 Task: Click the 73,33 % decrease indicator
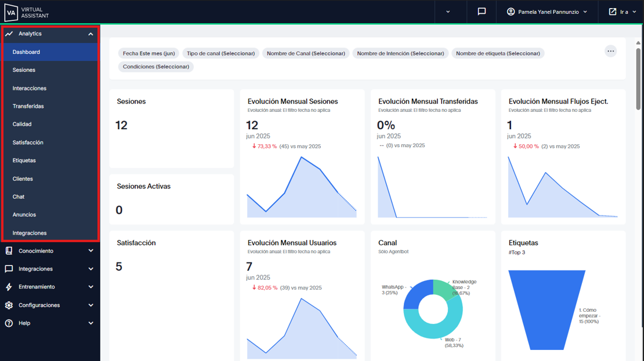(x=265, y=147)
